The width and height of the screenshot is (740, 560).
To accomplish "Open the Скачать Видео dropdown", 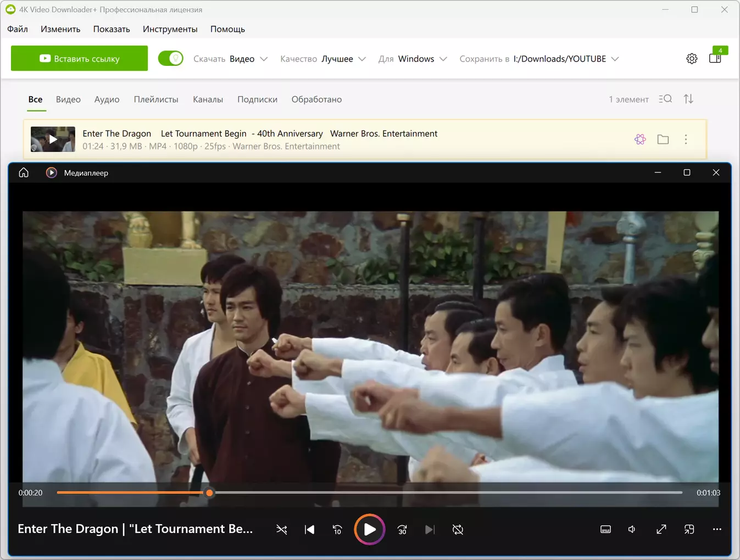I will click(231, 59).
